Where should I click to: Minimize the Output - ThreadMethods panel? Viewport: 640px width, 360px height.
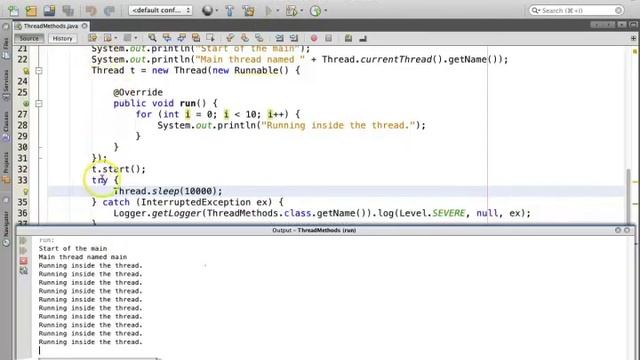tap(618, 230)
